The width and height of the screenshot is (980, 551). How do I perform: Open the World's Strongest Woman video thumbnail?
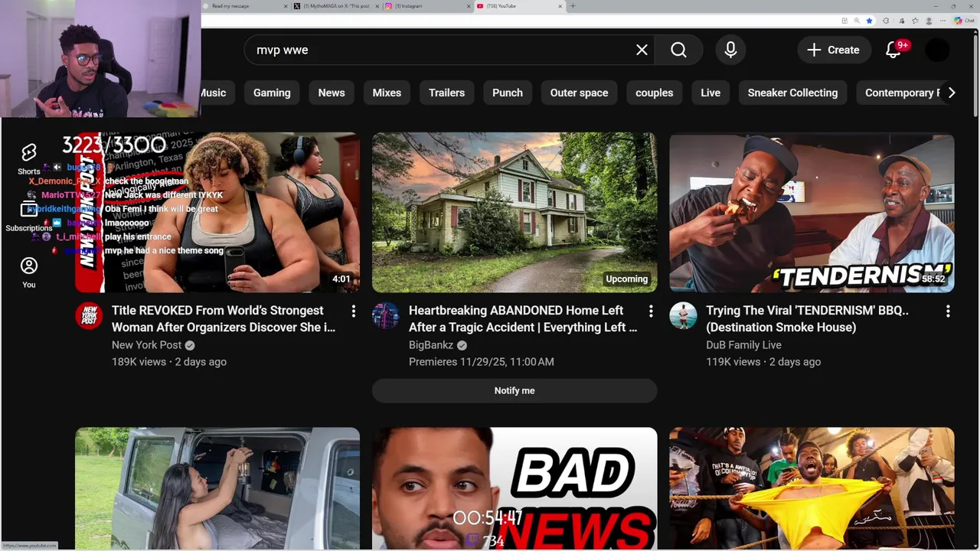(x=217, y=212)
